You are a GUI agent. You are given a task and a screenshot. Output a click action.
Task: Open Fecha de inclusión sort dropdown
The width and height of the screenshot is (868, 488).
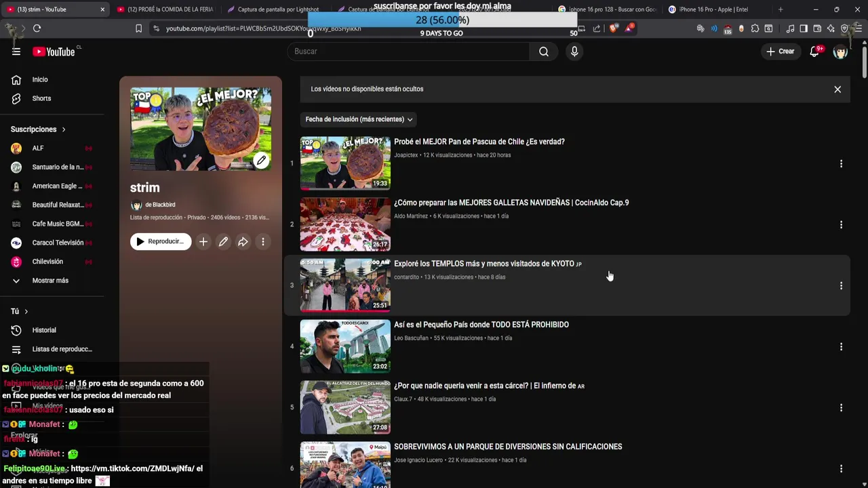(x=359, y=119)
